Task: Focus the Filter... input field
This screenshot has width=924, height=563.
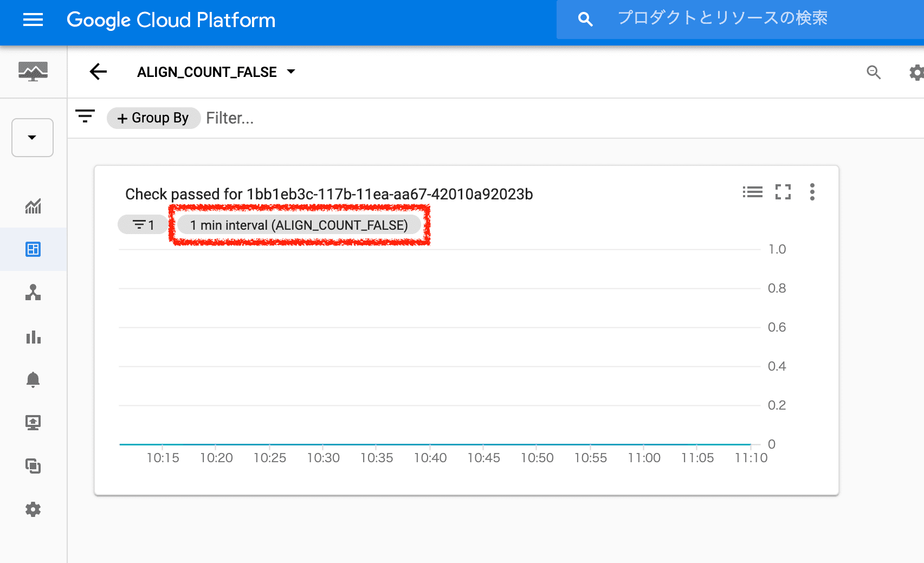Action: 230,118
